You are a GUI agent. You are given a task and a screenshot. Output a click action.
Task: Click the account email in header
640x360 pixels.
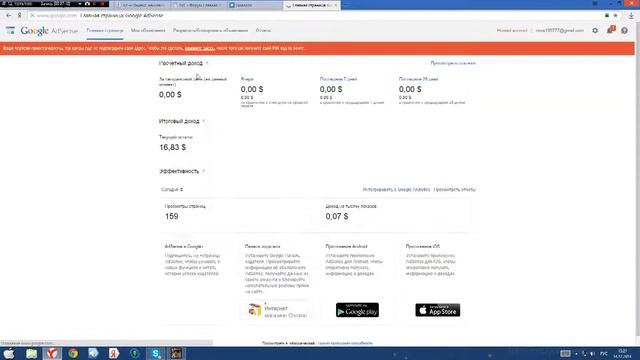click(560, 31)
